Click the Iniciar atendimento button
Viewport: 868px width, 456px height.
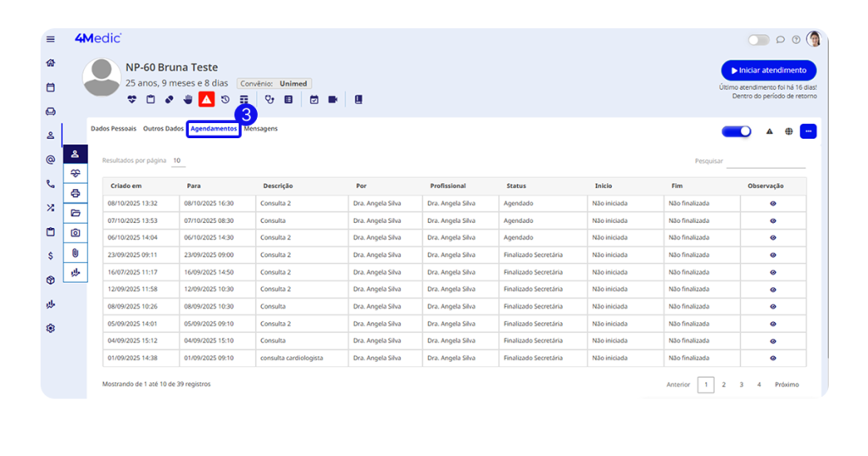pyautogui.click(x=769, y=70)
